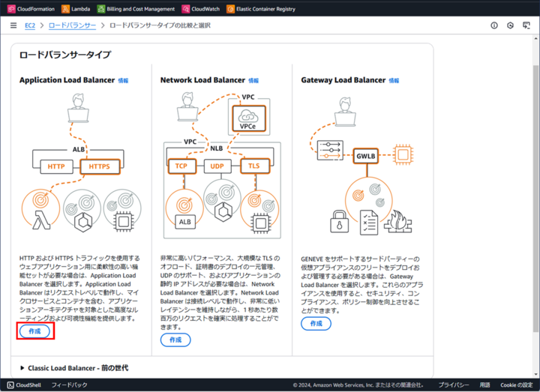Click 作成 under Network Load Balancer
Image resolution: width=540 pixels, height=392 pixels.
click(175, 340)
